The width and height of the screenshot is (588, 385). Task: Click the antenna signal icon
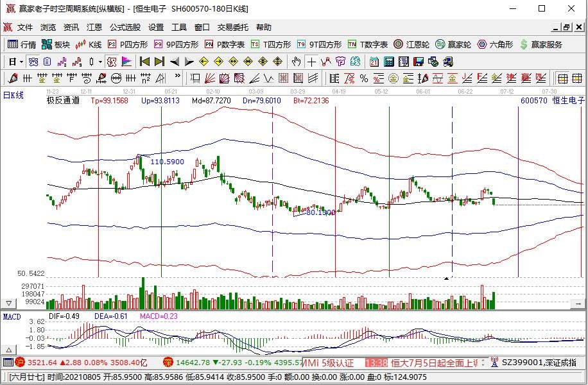494,362
